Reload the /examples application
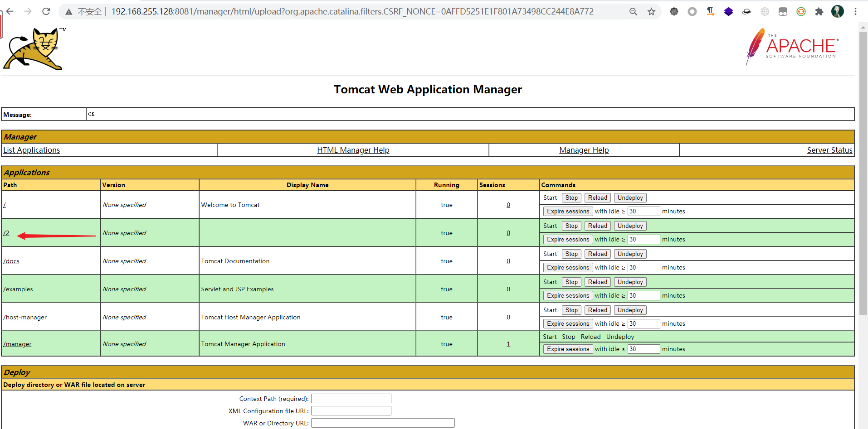This screenshot has width=868, height=429. (597, 282)
